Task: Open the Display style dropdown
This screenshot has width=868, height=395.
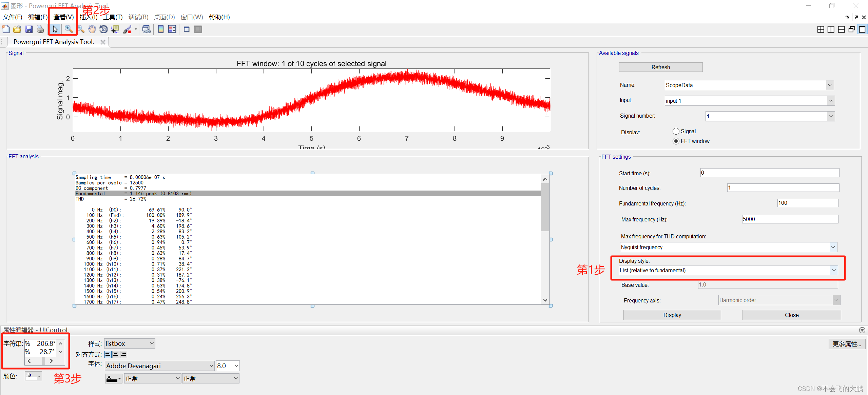Action: pos(833,270)
